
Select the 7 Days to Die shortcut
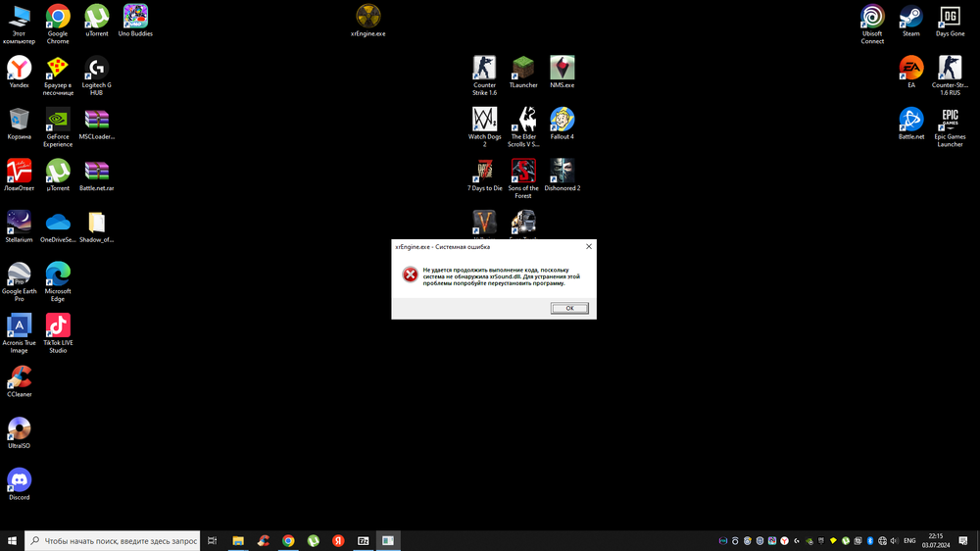pos(484,175)
